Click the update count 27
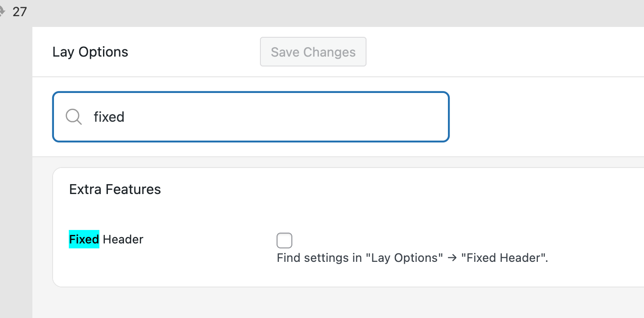The image size is (644, 318). [20, 12]
